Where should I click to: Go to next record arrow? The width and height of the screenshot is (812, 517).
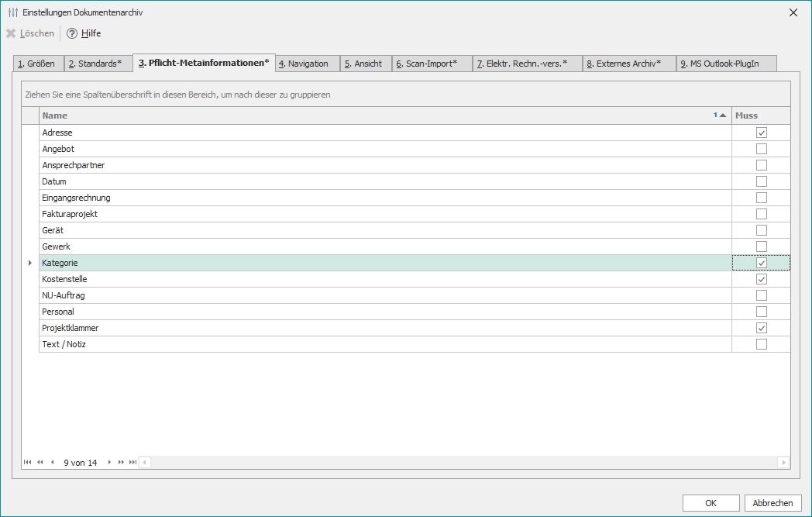click(x=109, y=462)
